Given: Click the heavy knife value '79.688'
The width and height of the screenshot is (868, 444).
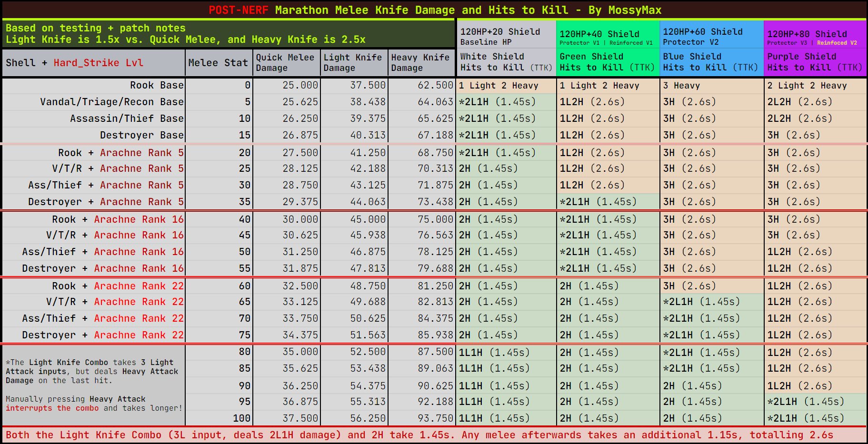Looking at the screenshot, I should (436, 268).
